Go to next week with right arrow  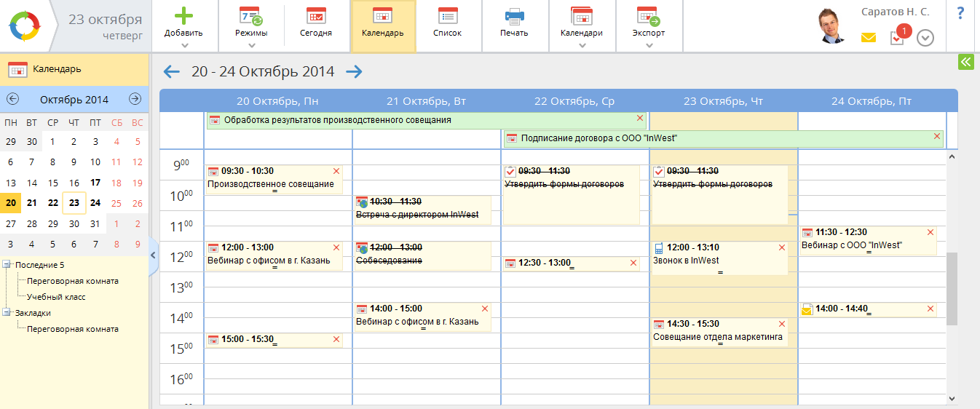click(354, 71)
